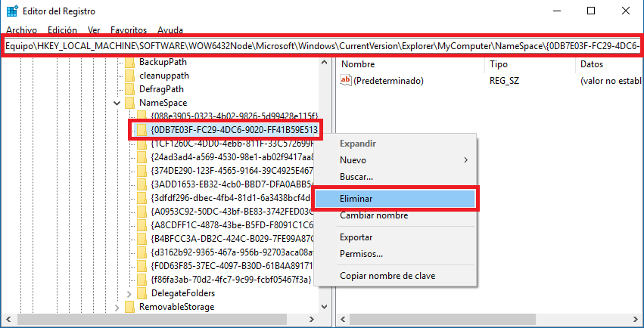This screenshot has width=644, height=328.
Task: Click tree pane horizontal scroll left arrow
Action: (8, 319)
